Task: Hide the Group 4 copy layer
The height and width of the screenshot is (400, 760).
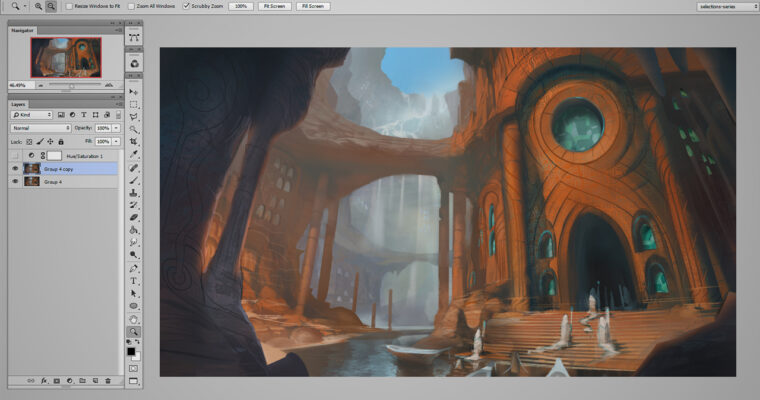Action: pos(14,169)
